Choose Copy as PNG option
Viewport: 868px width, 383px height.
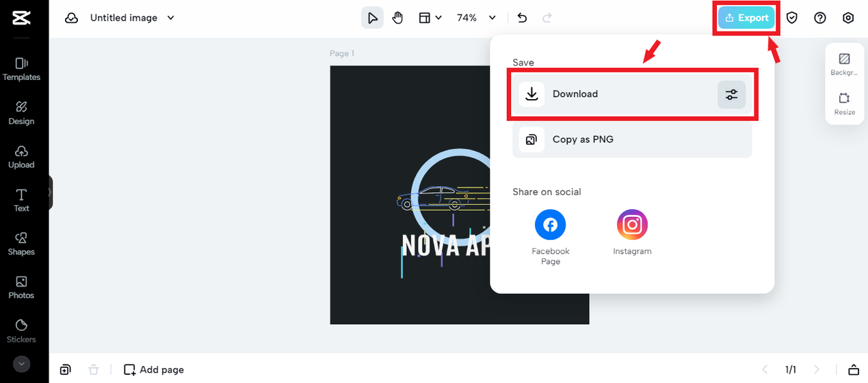pos(632,140)
